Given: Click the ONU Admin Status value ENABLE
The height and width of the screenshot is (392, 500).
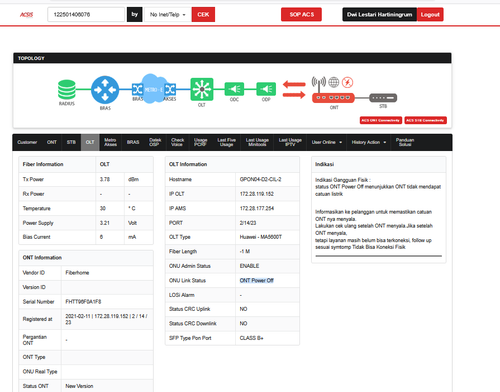Looking at the screenshot, I should click(249, 266).
